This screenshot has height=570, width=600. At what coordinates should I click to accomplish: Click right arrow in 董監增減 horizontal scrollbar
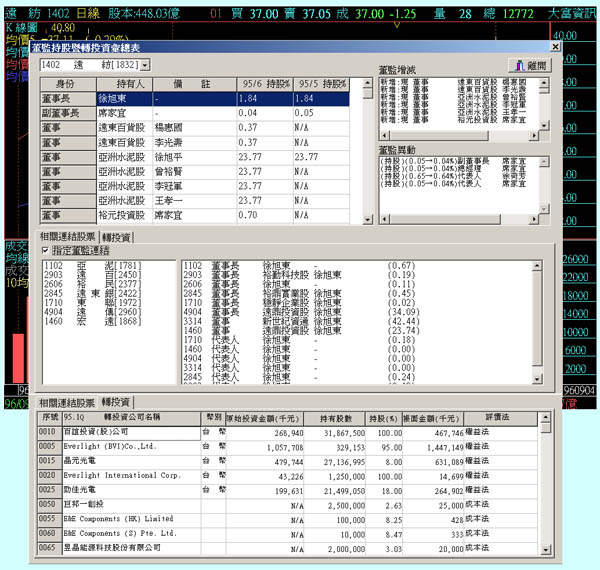pyautogui.click(x=533, y=135)
